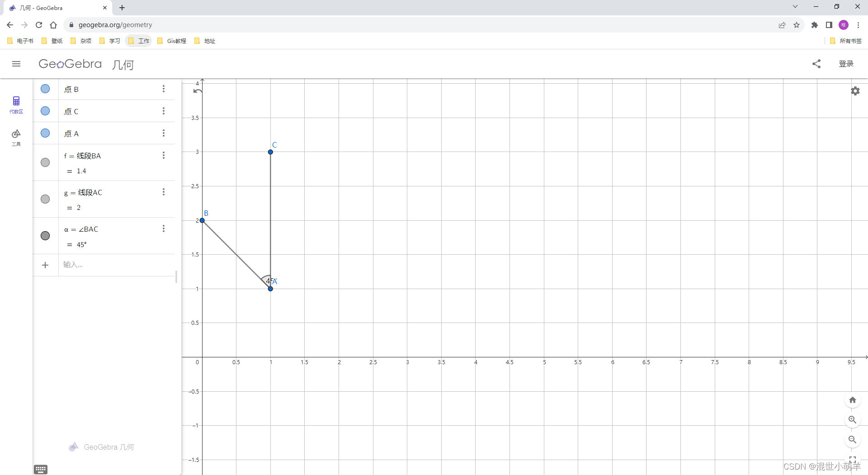Screen dimensions: 868x475
Task: Open the 杂项 bookmark folder
Action: coord(81,41)
